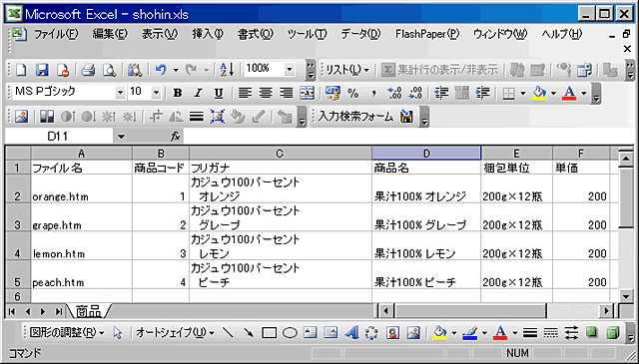Apply borders to cells
Viewport: 639px width, 364px height.
[508, 93]
